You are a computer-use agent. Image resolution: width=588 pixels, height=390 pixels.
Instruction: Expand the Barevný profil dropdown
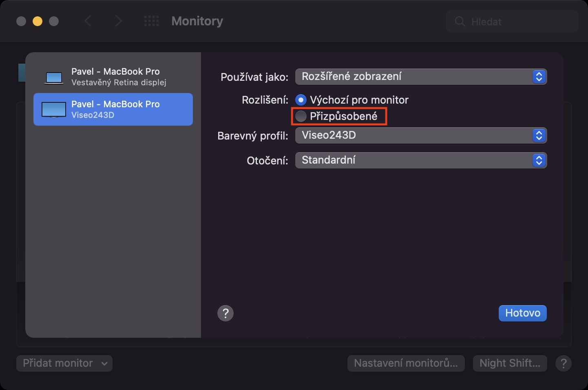tap(420, 135)
